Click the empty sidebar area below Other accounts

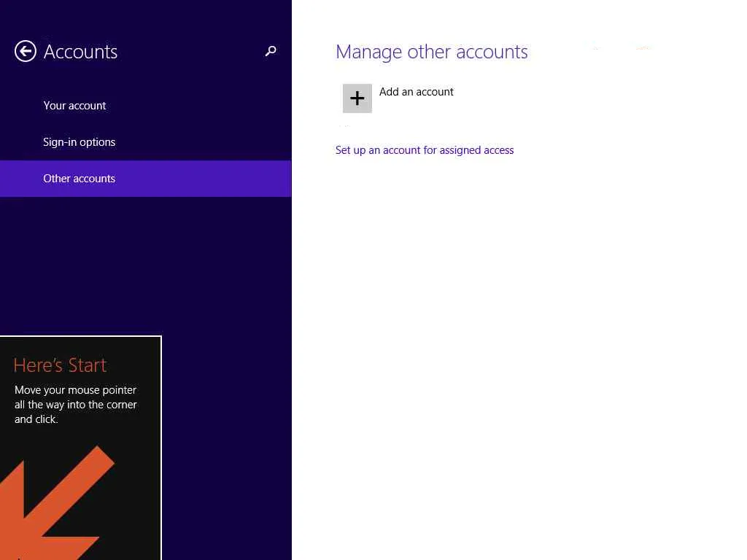pos(146,262)
